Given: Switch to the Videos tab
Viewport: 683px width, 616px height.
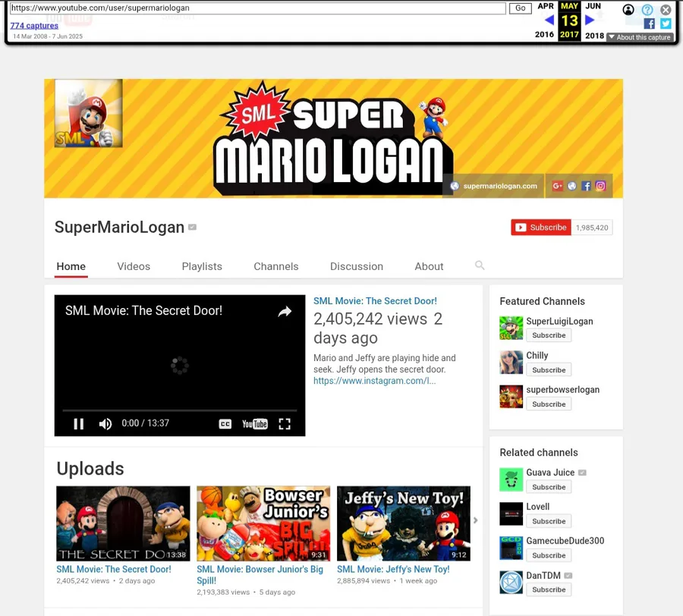Looking at the screenshot, I should pos(134,266).
